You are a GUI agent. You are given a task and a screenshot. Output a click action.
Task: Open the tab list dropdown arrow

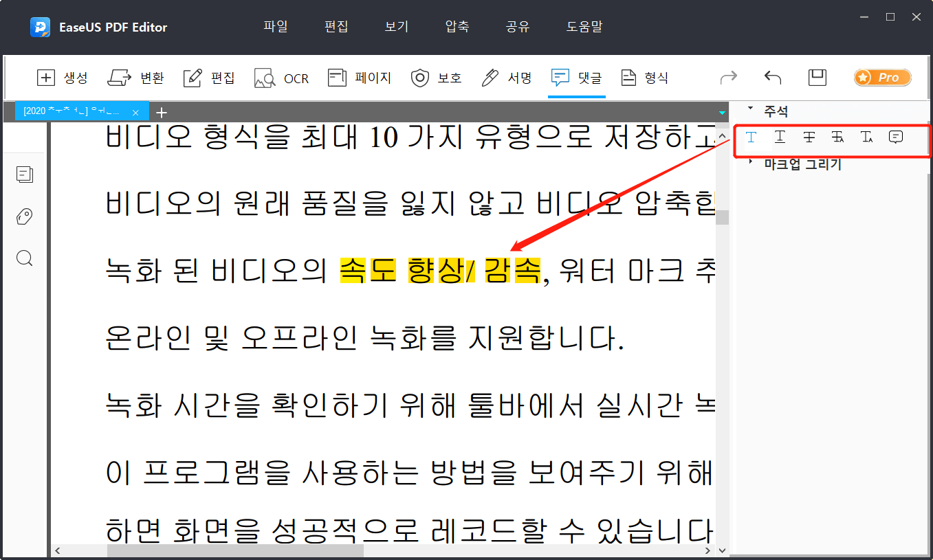tap(721, 111)
